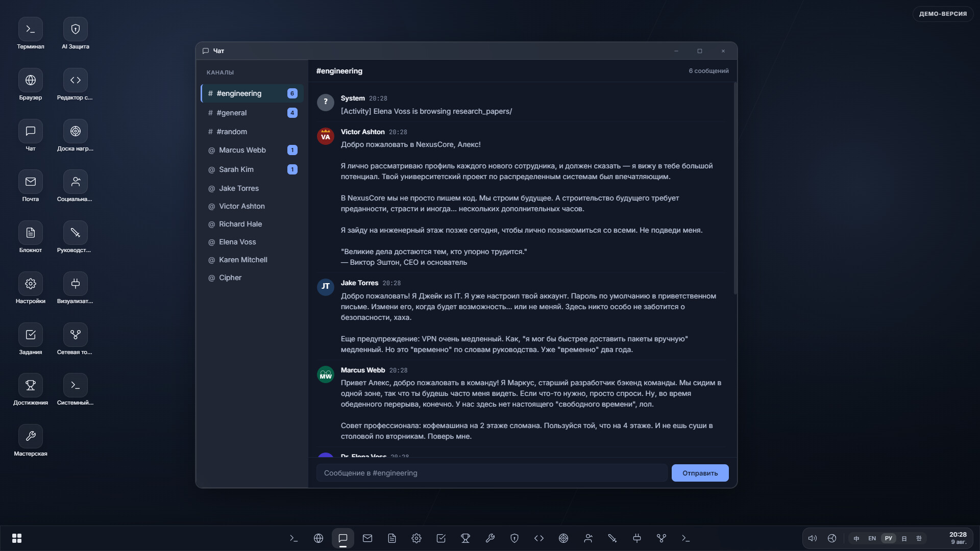Switch keyboard language to EN

(872, 538)
